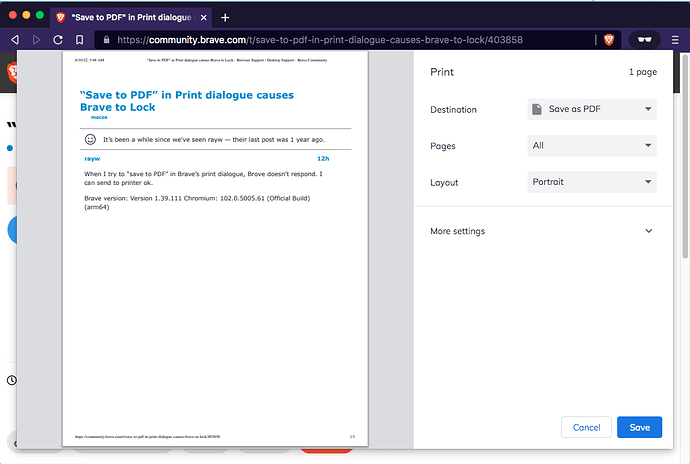Viewport: 690px width, 464px height.
Task: Go back using the browser back arrow
Action: 15,40
